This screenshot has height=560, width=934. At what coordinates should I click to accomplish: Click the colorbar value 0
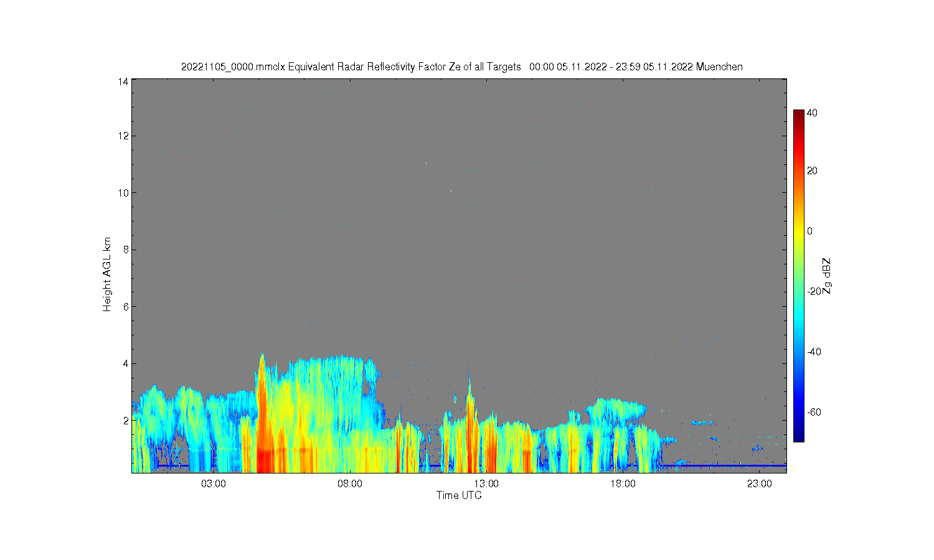click(809, 231)
